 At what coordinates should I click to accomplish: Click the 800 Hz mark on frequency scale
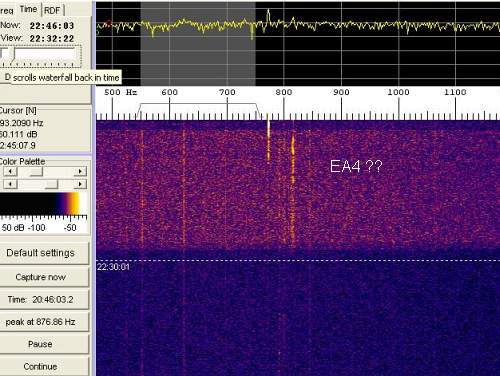pos(284,92)
